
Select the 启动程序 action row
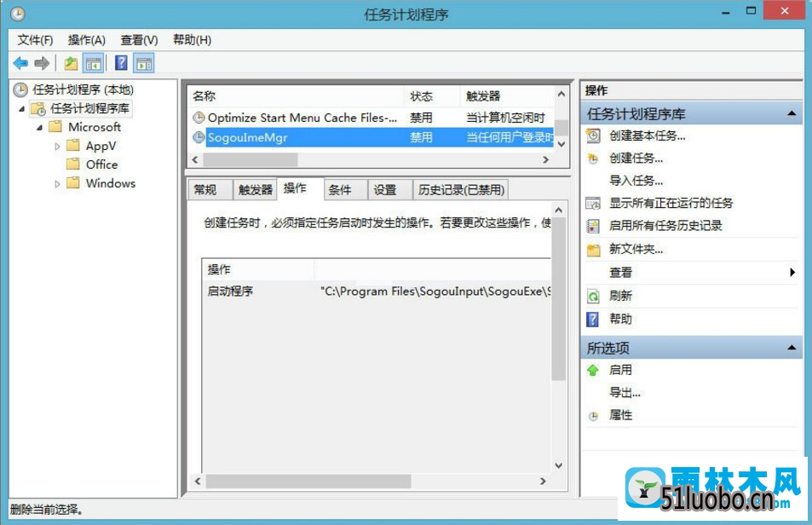[377, 291]
